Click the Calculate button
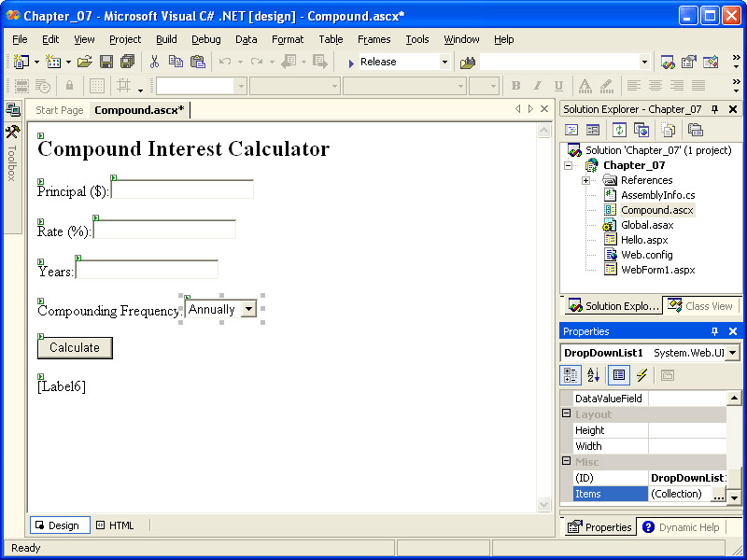This screenshot has height=560, width=747. (x=75, y=347)
